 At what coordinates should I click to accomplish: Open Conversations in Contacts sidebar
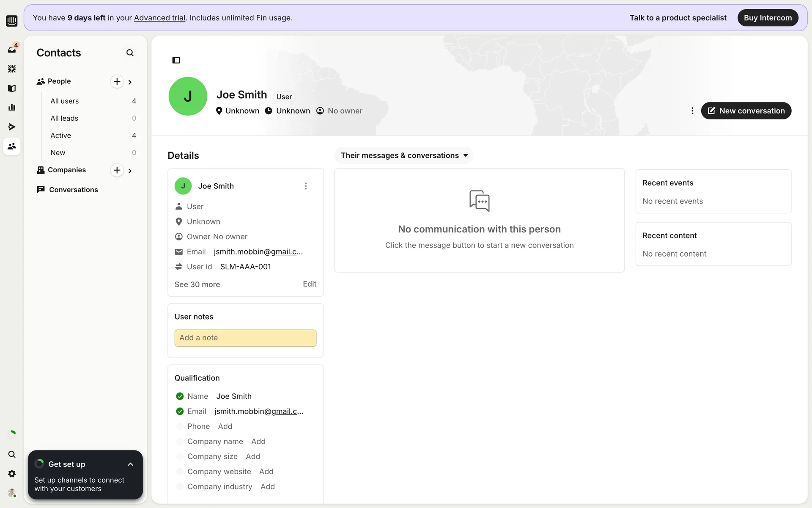coord(73,190)
